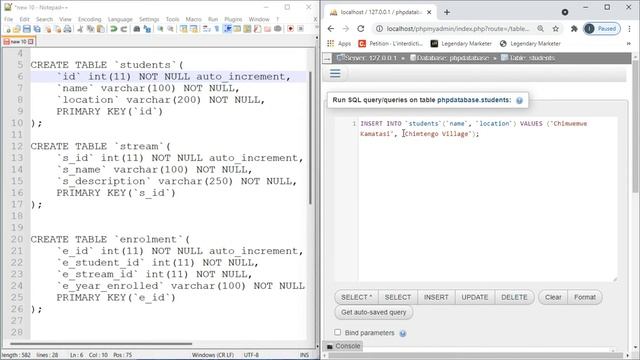Enable the Bind parameters checkbox
Viewport: 640px width, 360px height.
pos(338,332)
